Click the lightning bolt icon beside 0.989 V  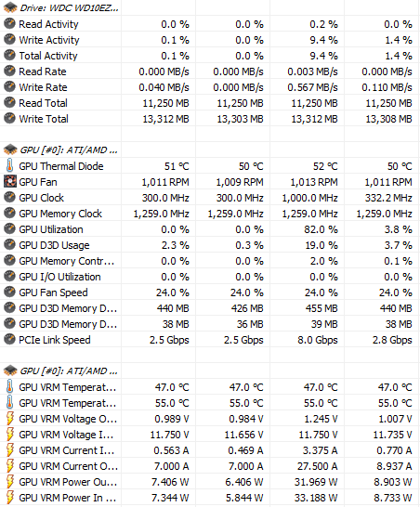10,419
